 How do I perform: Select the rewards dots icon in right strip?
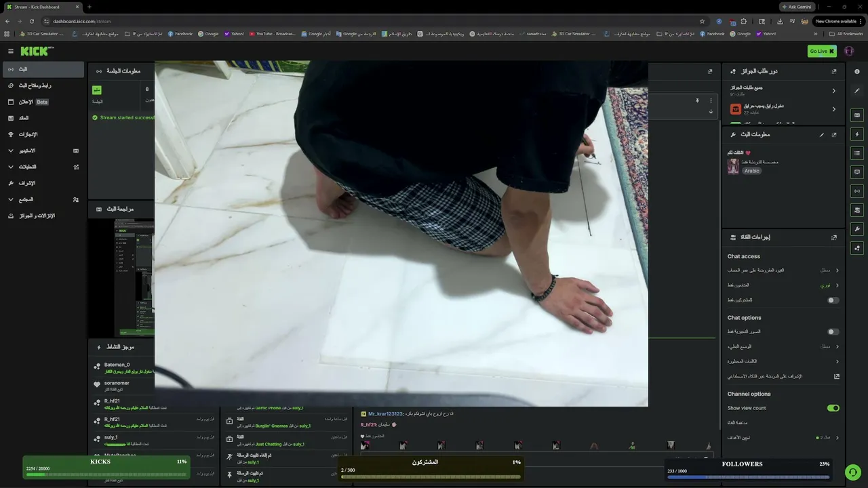tap(857, 248)
